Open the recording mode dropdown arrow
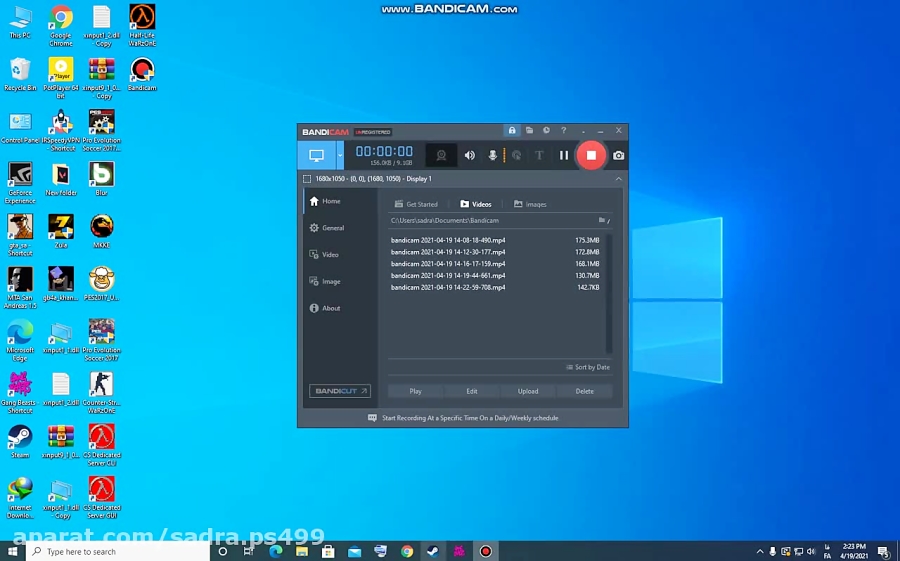Image resolution: width=900 pixels, height=561 pixels. pyautogui.click(x=340, y=155)
